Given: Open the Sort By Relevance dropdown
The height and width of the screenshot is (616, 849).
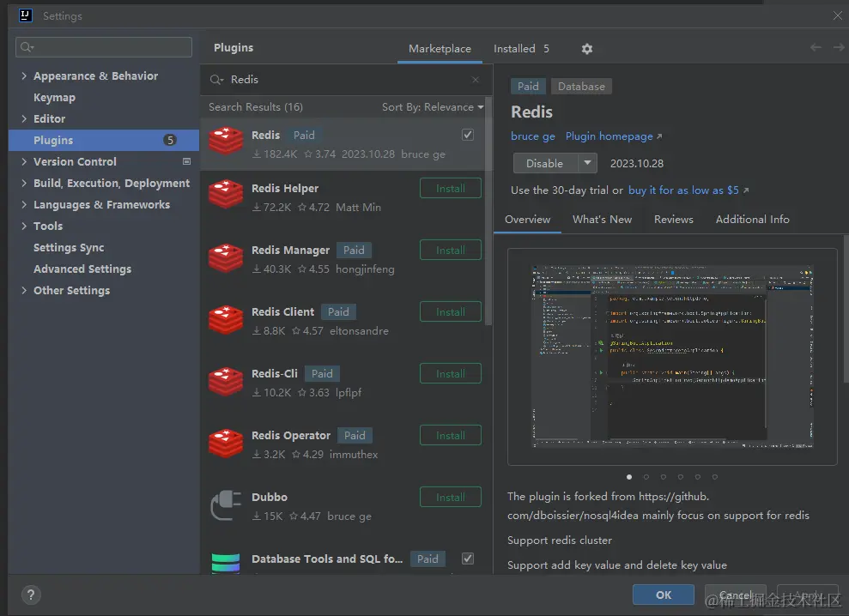Looking at the screenshot, I should pos(433,107).
